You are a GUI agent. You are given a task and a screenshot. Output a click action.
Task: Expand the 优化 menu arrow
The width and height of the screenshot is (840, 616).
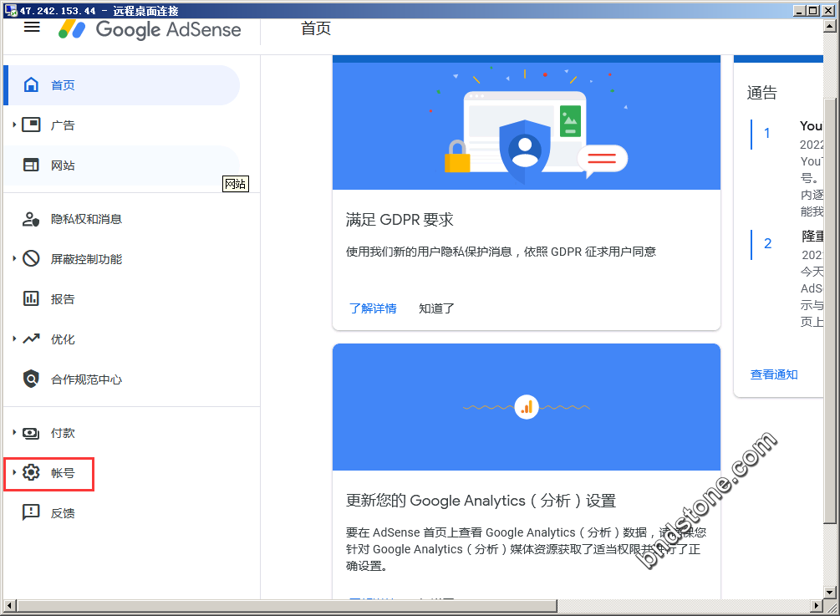tap(14, 339)
